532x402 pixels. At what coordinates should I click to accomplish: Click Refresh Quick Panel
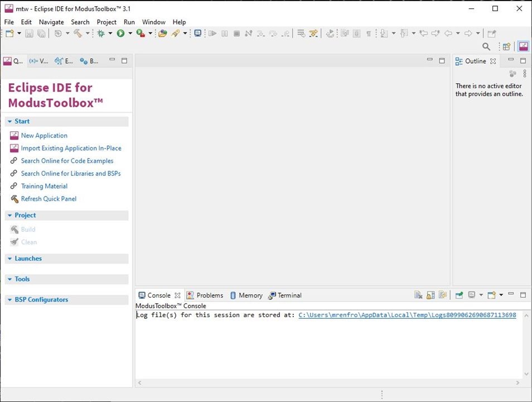49,199
